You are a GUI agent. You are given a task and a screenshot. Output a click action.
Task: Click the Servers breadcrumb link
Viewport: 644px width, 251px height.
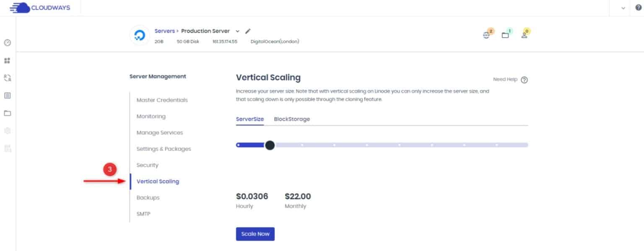[164, 31]
